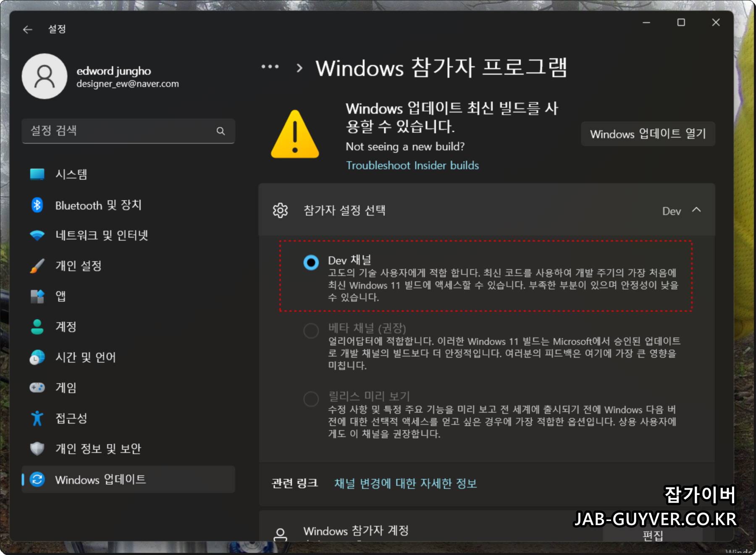Click the Bluetooth icon in sidebar
Screen dimensions: 756x555
coord(37,205)
